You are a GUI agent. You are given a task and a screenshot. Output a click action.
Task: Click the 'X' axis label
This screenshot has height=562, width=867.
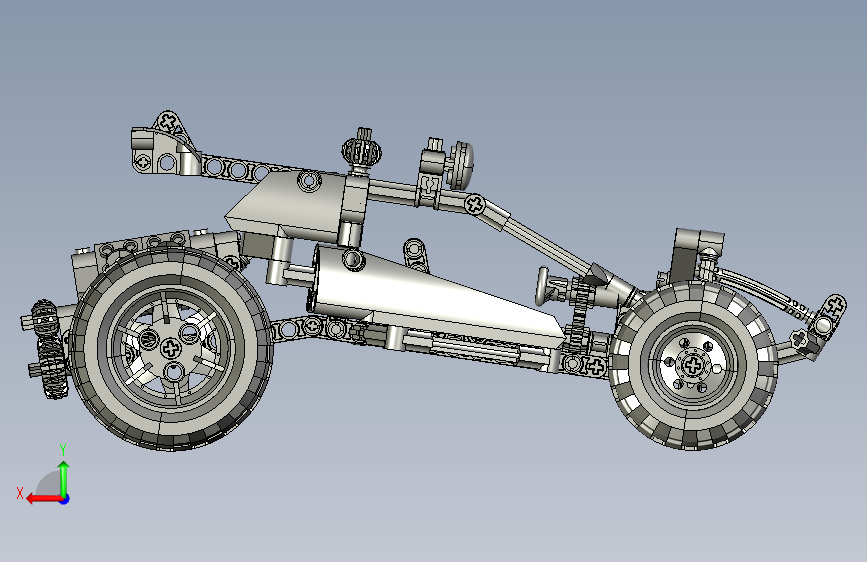click(20, 493)
